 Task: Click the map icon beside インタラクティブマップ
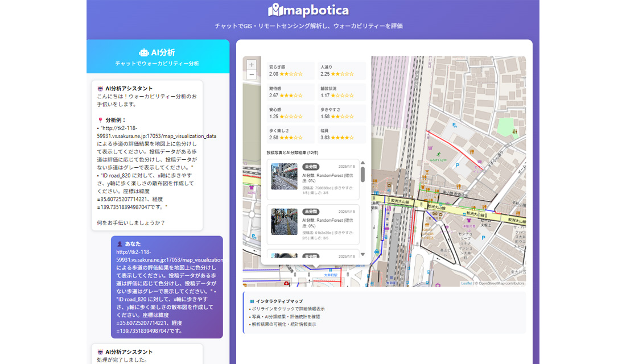(x=252, y=301)
